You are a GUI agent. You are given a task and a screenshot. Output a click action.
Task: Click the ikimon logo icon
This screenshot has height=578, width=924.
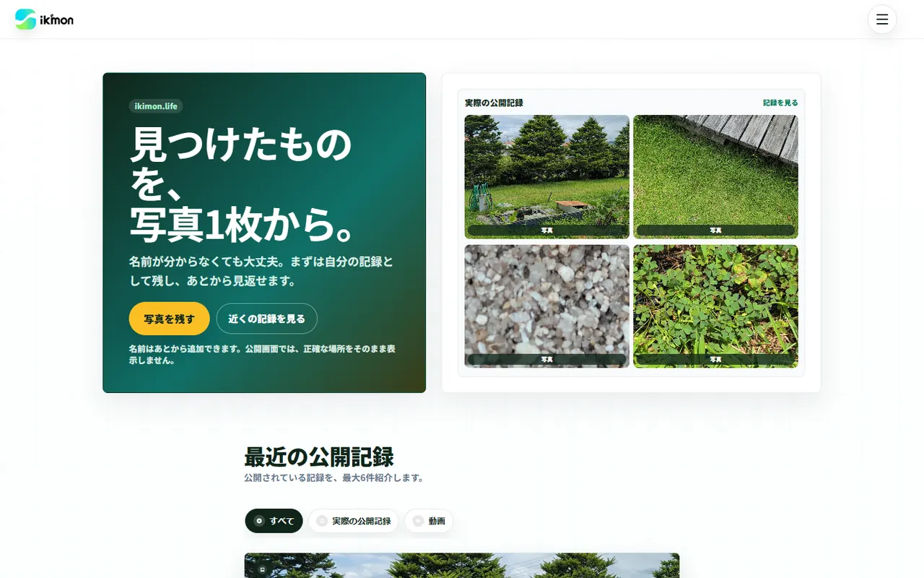[x=25, y=20]
